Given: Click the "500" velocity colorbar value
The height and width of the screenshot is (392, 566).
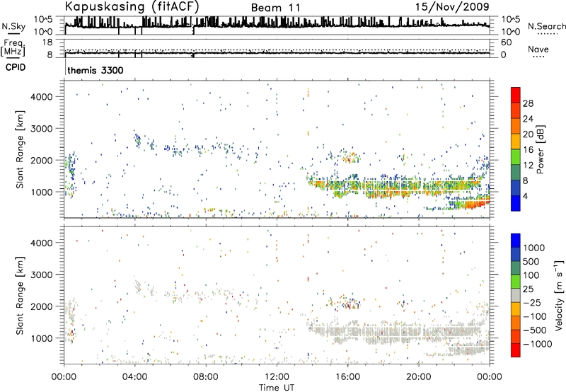Looking at the screenshot, I should (531, 262).
